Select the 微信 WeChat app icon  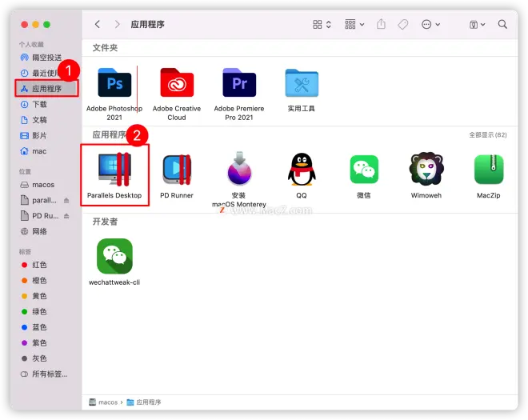tap(364, 169)
